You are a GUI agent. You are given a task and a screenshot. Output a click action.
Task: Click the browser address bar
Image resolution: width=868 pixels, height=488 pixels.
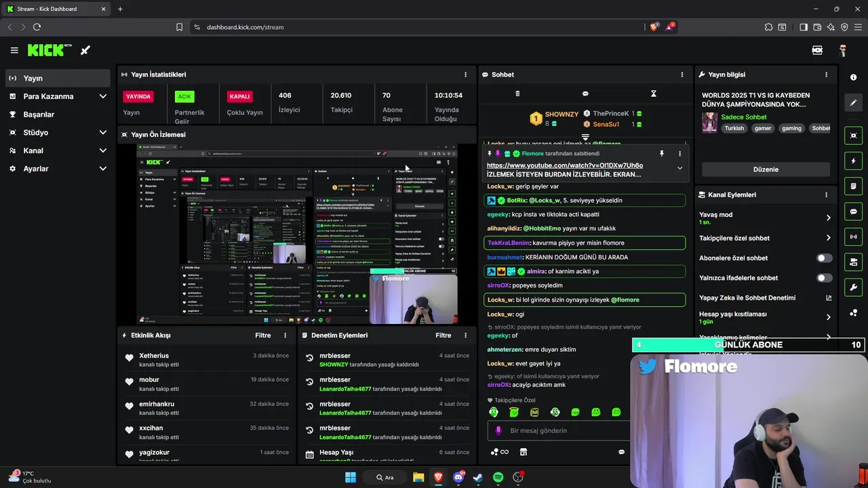pos(417,27)
